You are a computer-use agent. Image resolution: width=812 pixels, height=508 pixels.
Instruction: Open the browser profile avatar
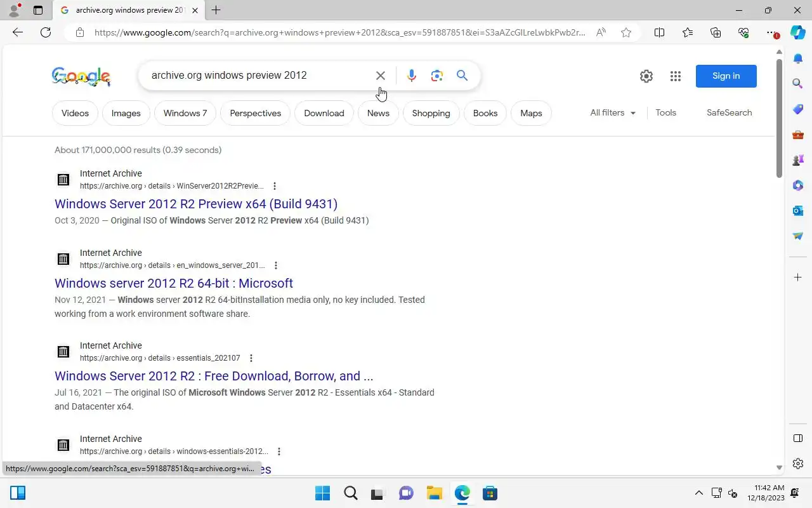(14, 10)
